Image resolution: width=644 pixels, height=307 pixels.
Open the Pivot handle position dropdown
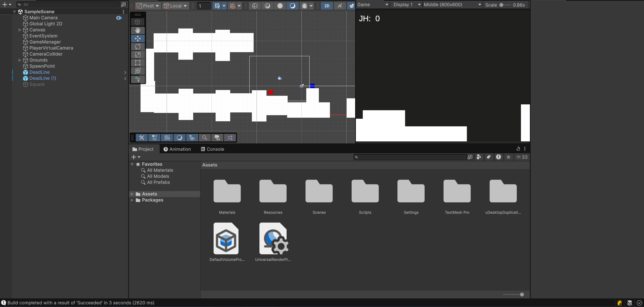pos(148,6)
